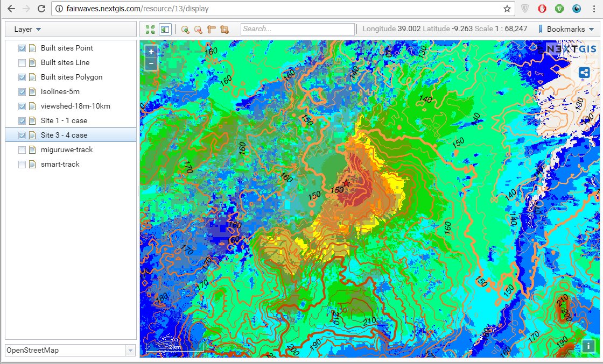Screen dimensions: 603x364
Task: Bookmark this page with the star
Action: 507,9
